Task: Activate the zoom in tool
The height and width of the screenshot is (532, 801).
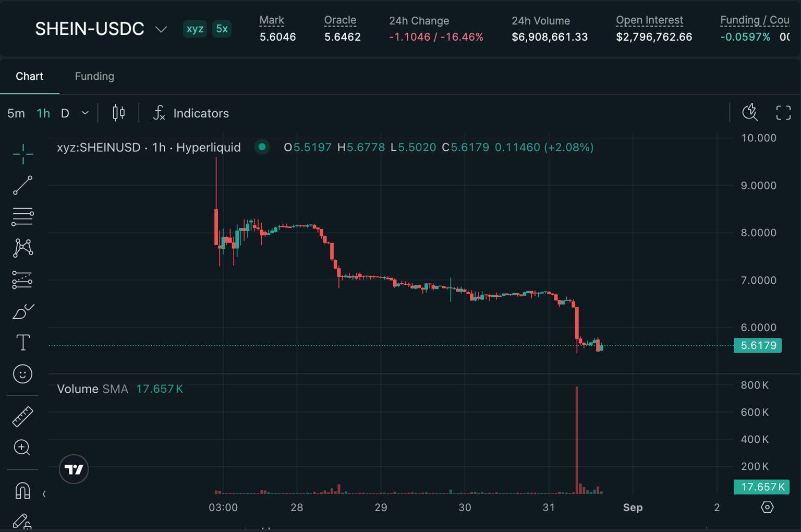Action: coord(22,448)
